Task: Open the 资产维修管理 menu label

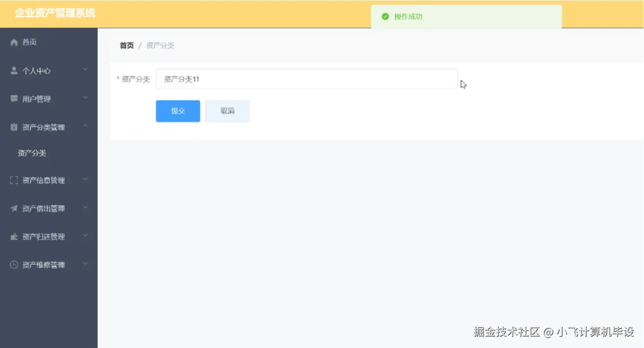Action: click(x=44, y=265)
